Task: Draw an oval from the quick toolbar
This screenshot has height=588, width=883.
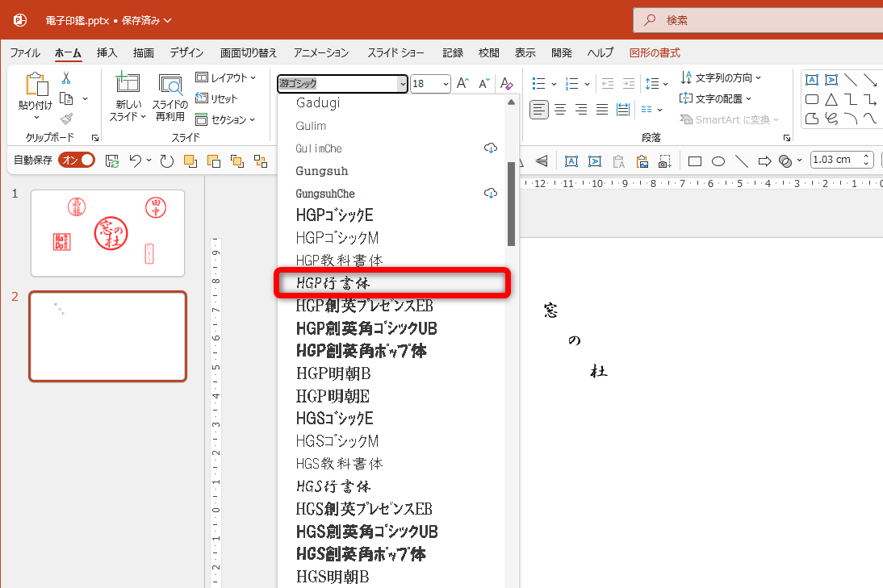Action: click(718, 161)
